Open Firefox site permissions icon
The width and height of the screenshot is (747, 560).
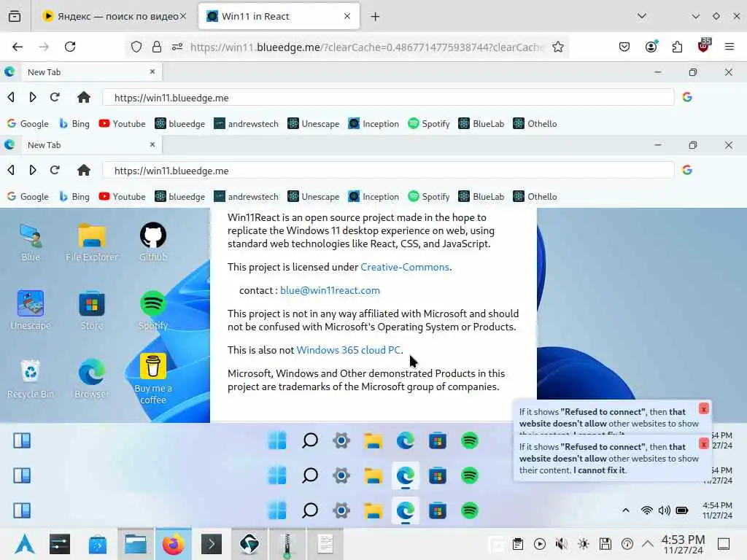[177, 47]
